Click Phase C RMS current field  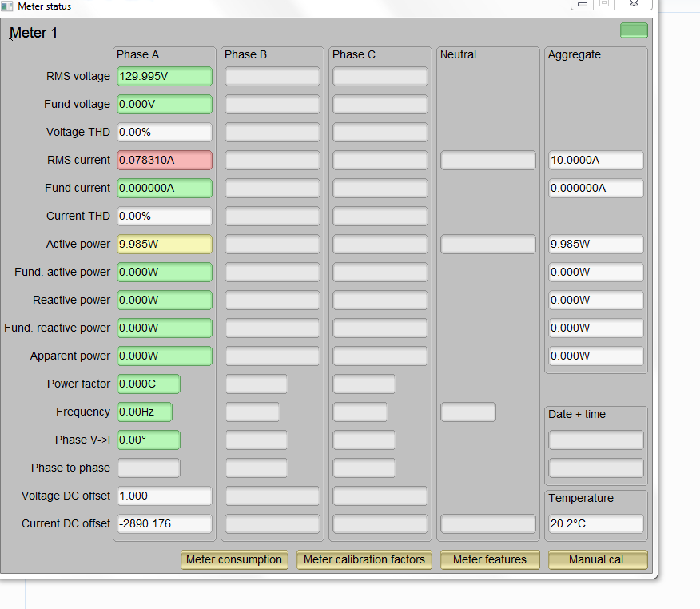click(x=380, y=161)
